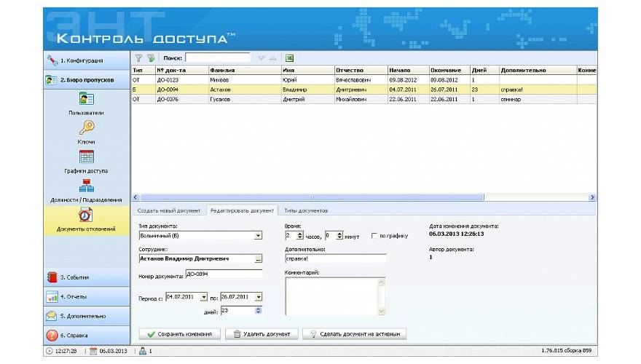The image size is (641, 364).
Task: Open the 'Период с' start date picker
Action: [x=203, y=297]
